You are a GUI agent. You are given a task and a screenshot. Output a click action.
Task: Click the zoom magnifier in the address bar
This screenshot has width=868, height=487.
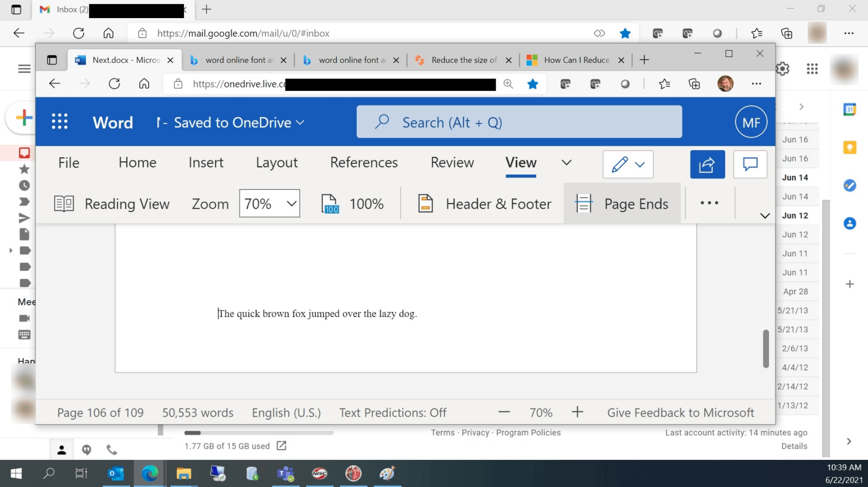click(508, 84)
